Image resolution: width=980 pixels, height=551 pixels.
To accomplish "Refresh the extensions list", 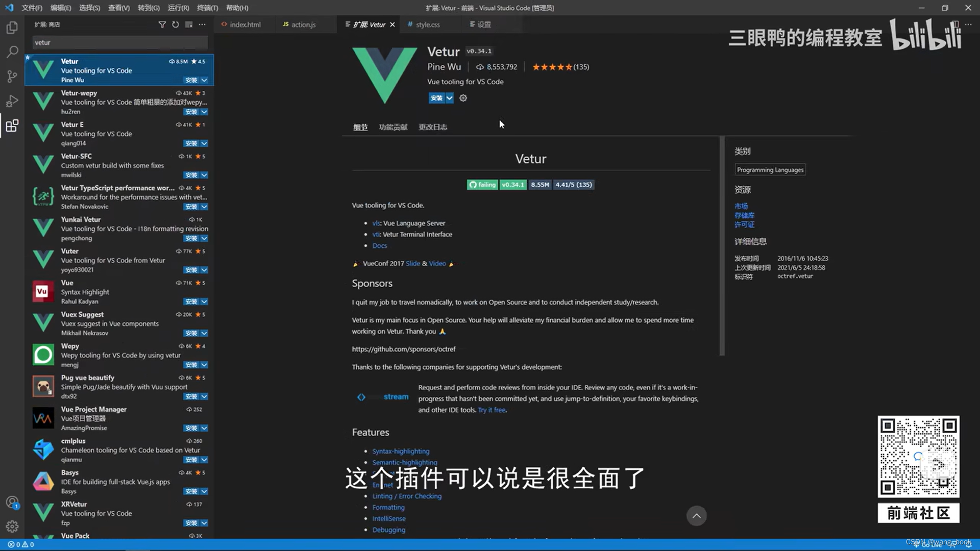I will 176,24.
